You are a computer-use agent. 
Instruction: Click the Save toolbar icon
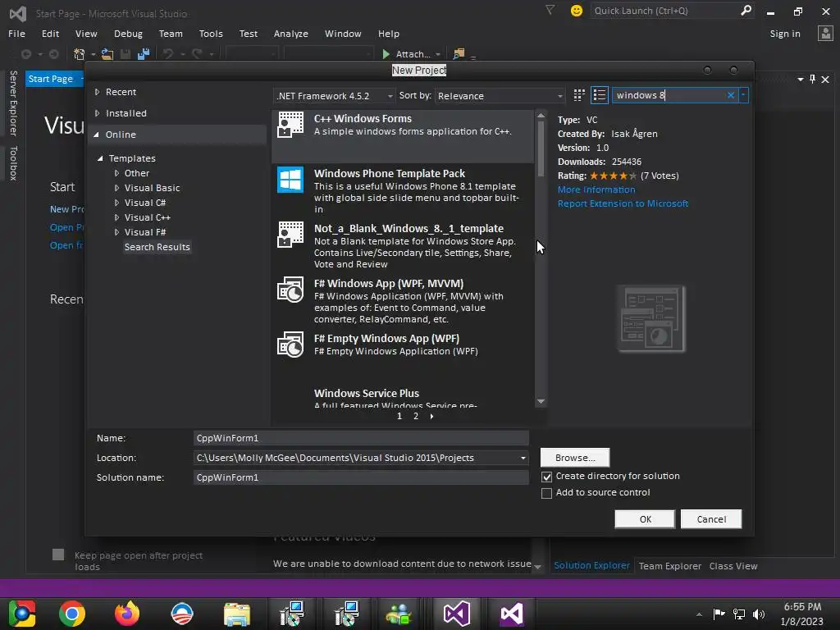(x=126, y=54)
